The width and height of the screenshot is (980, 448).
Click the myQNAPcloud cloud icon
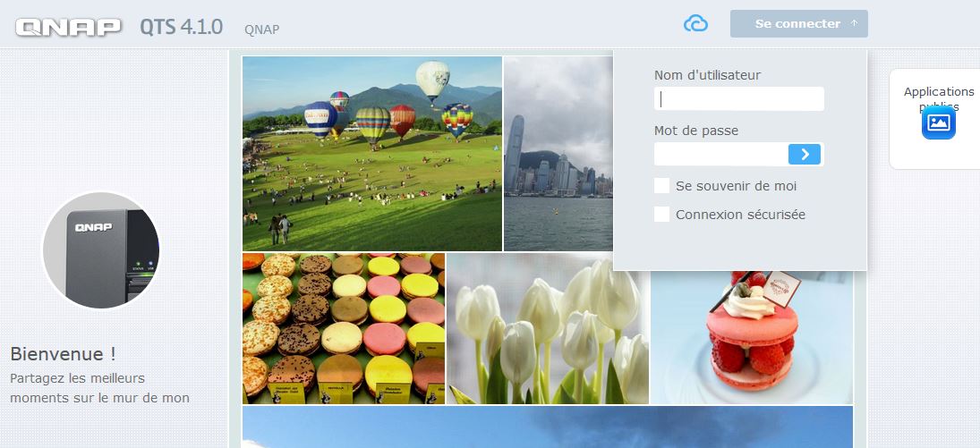pos(695,24)
